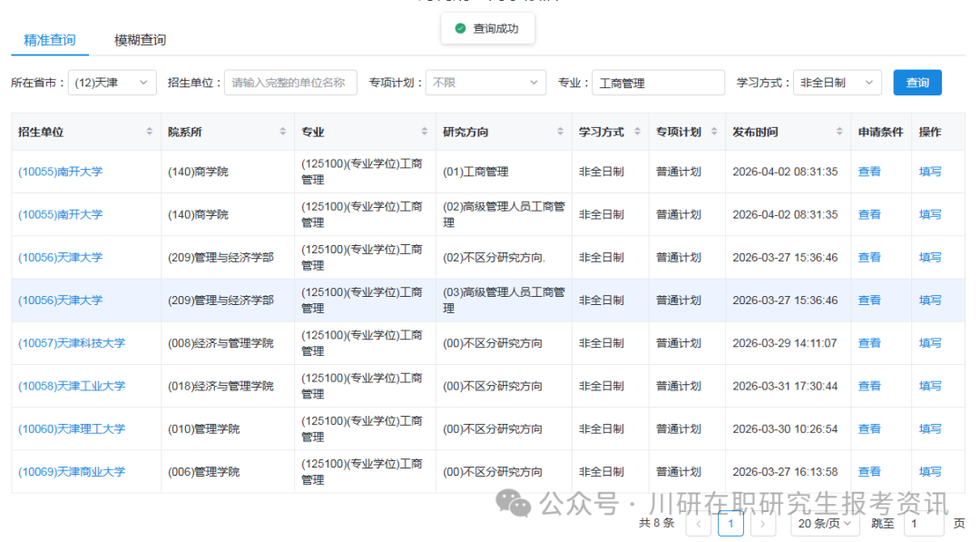Switch to the 模糊查询 tab
Image resolution: width=980 pixels, height=542 pixels.
click(139, 41)
